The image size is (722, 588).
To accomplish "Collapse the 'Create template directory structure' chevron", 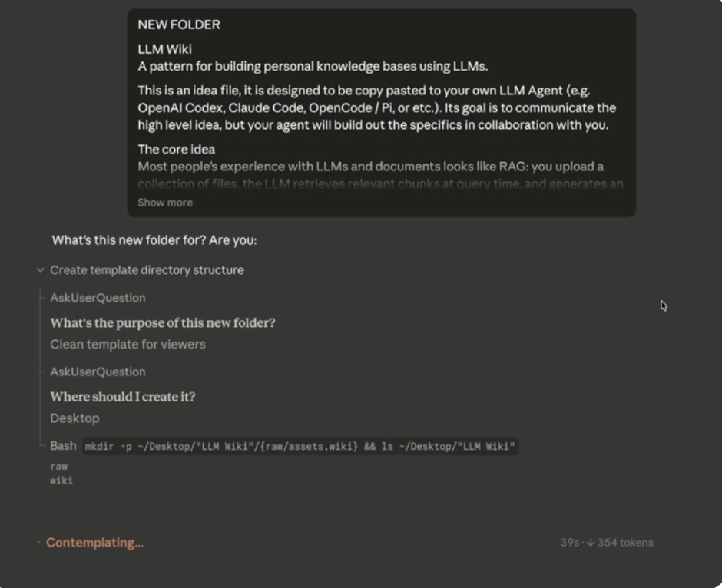I will (x=41, y=270).
